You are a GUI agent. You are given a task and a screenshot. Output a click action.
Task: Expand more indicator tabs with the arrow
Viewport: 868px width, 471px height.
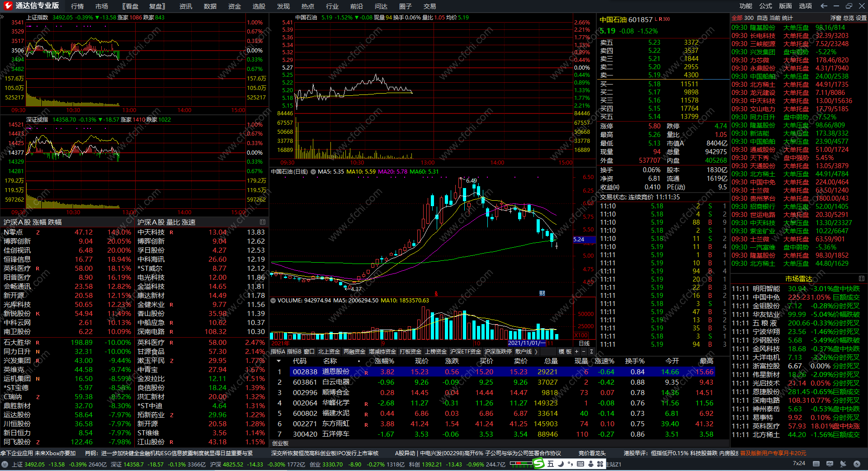536,351
